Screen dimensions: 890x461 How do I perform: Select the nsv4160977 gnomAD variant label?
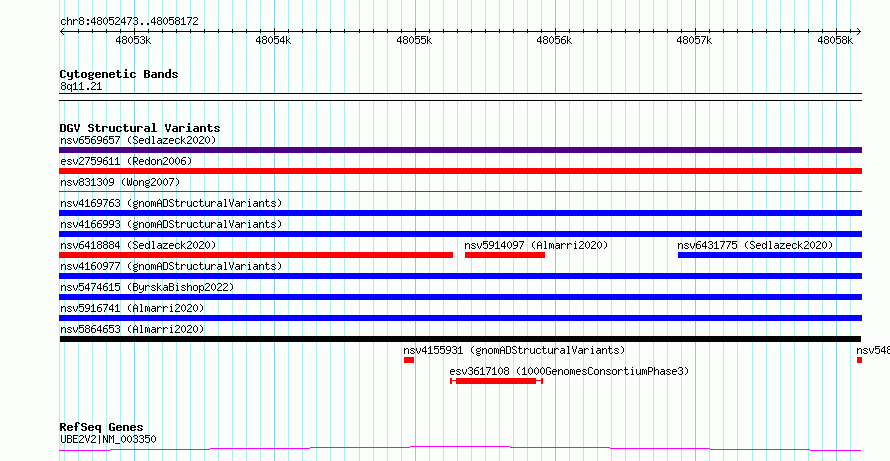coord(171,266)
